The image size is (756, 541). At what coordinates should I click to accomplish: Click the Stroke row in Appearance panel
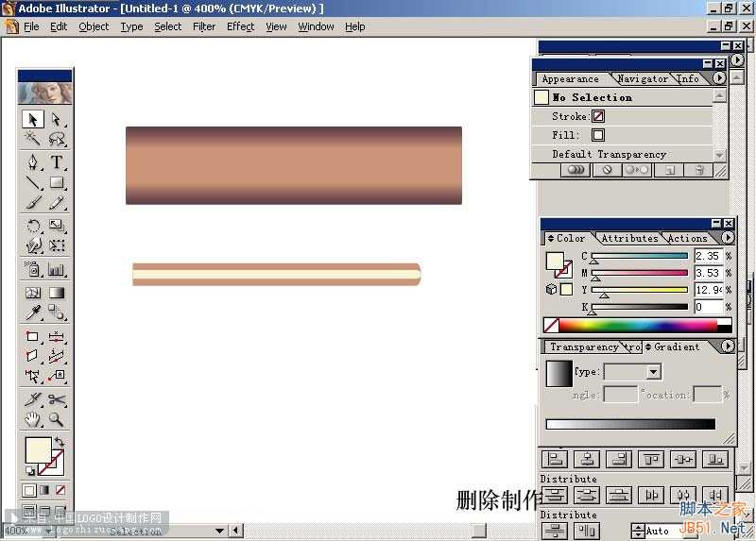623,116
